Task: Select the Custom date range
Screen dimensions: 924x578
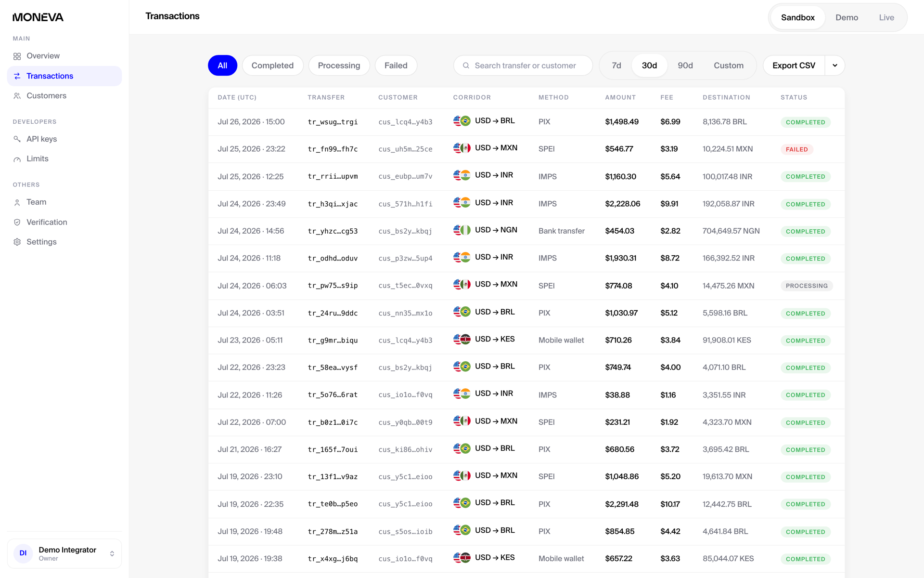Action: coord(729,66)
